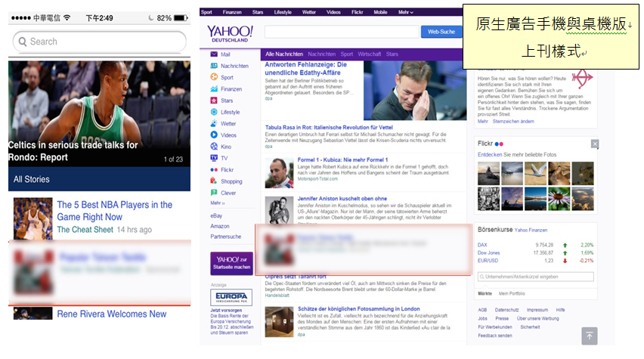Screen dimensions: 644x359
Task: Open the Lifestyle icon in sidebar
Action: pos(214,112)
